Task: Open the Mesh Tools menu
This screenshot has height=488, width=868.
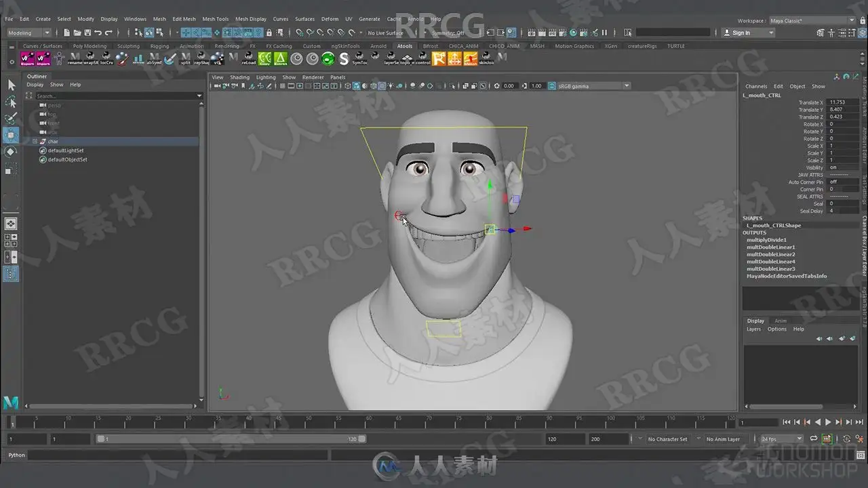Action: (x=215, y=19)
